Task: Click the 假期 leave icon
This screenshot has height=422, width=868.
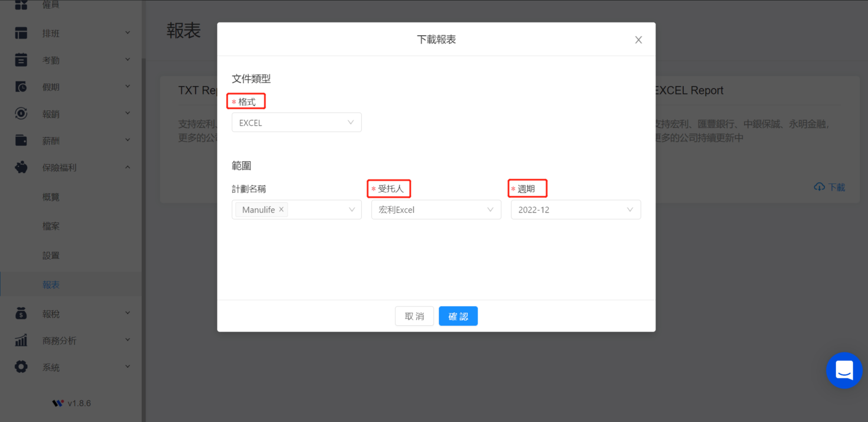Action: pyautogui.click(x=21, y=86)
